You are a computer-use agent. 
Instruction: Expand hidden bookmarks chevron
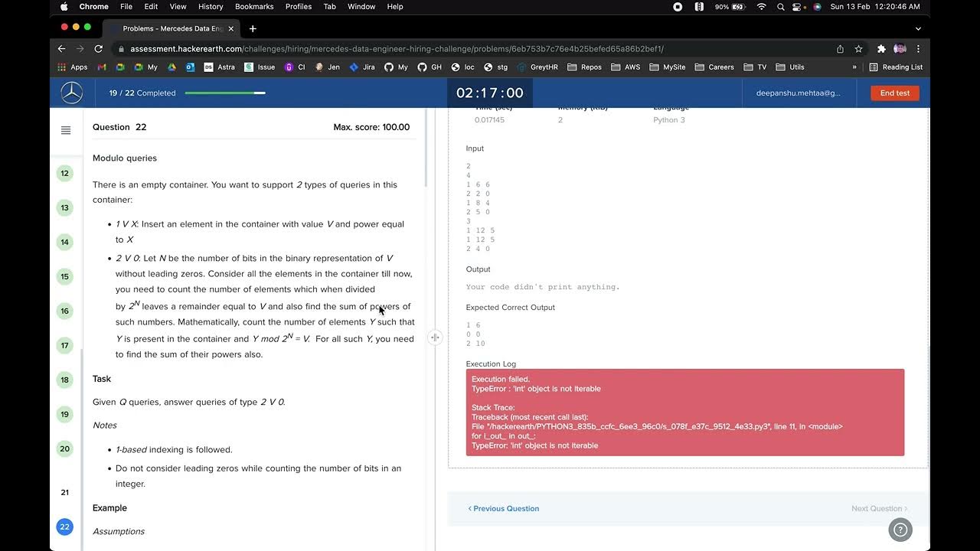[x=854, y=67]
